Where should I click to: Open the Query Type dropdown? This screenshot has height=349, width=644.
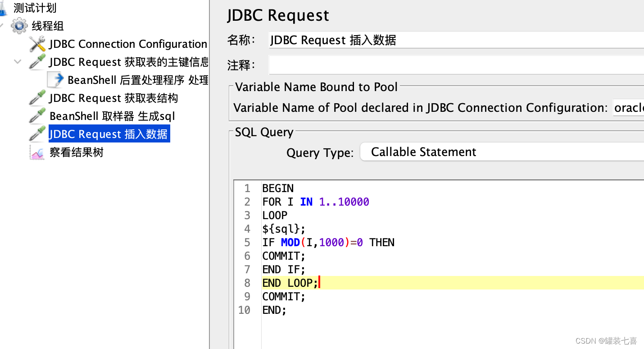click(x=502, y=152)
